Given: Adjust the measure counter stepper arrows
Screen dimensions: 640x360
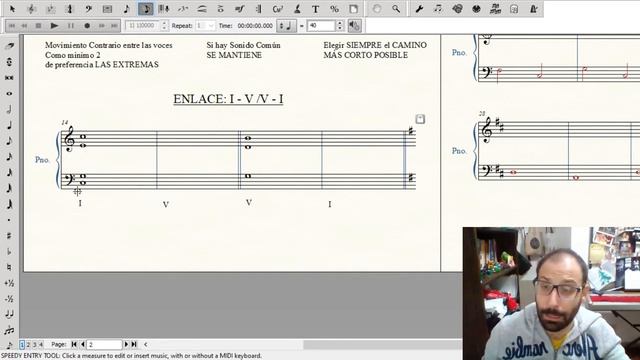Looking at the screenshot, I should tap(164, 26).
